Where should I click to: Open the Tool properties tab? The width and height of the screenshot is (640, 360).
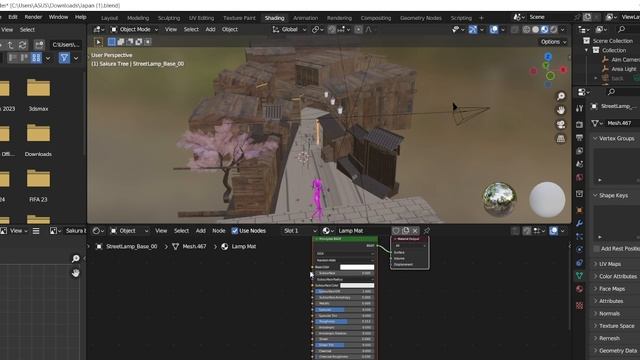(x=580, y=108)
